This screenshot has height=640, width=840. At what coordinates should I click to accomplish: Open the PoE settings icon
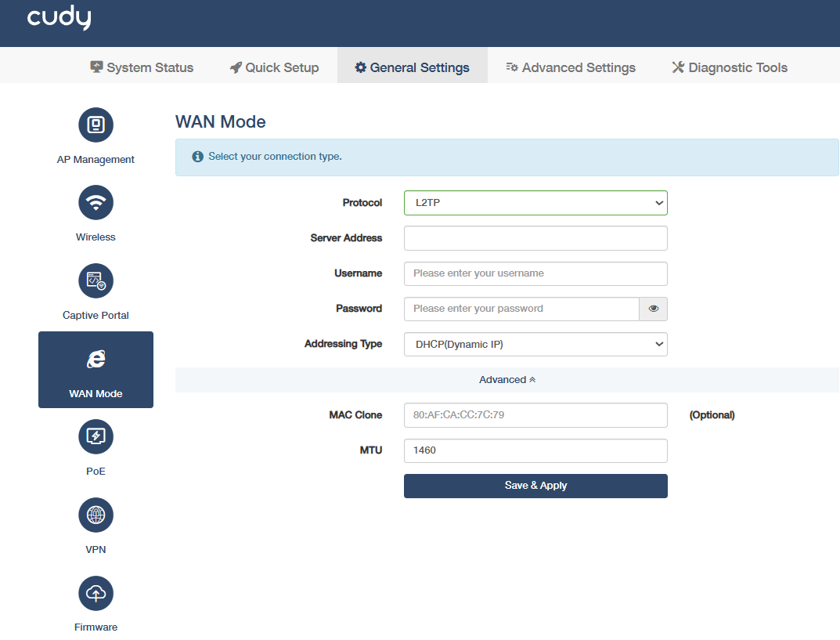click(96, 437)
